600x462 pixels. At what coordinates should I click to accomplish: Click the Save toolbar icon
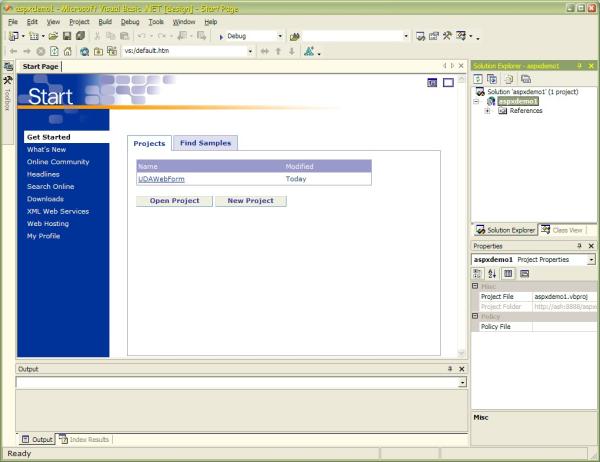(x=67, y=36)
